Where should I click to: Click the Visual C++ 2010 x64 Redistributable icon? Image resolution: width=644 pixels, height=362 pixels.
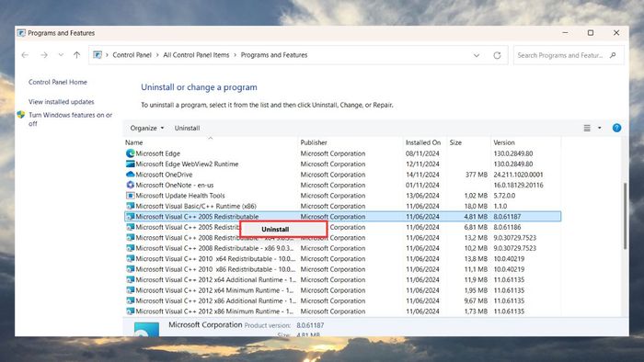[131, 259]
